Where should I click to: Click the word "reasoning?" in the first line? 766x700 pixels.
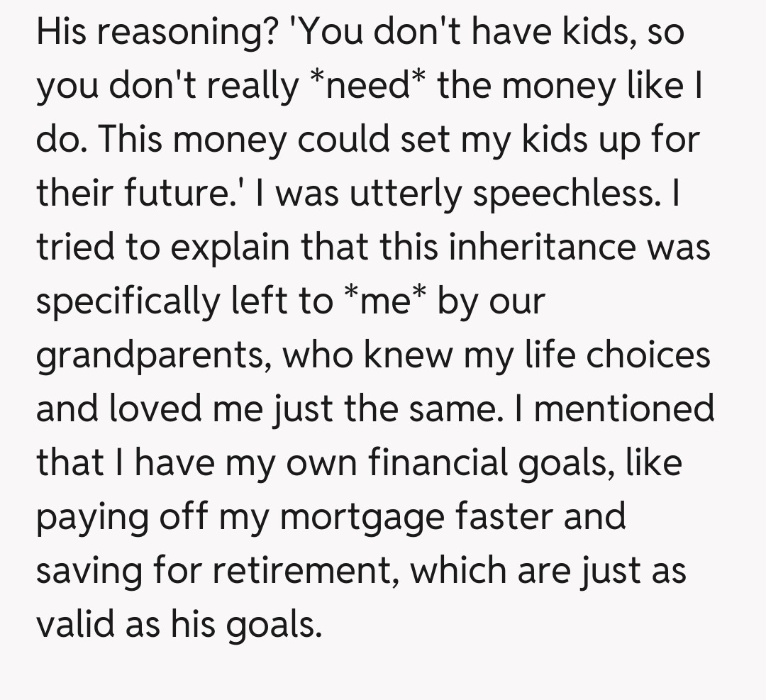pos(183,33)
